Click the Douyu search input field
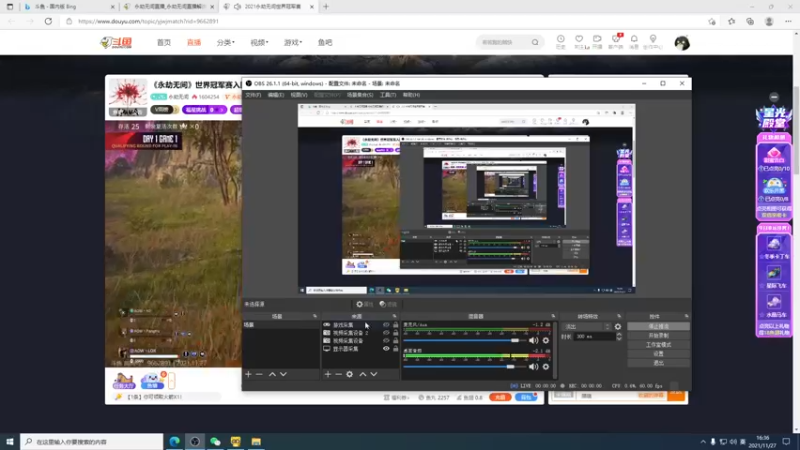Viewport: 800px width, 450px height. [503, 42]
